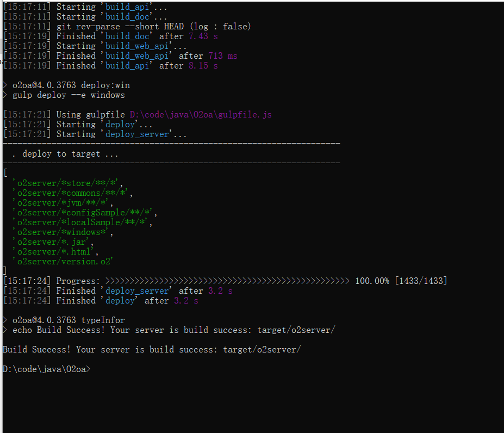504x433 pixels.
Task: Click the 'git rev-parse --short HEAD' line
Action: tap(154, 27)
